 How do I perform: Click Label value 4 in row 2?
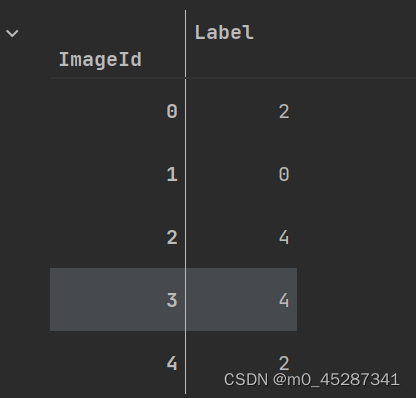click(284, 238)
